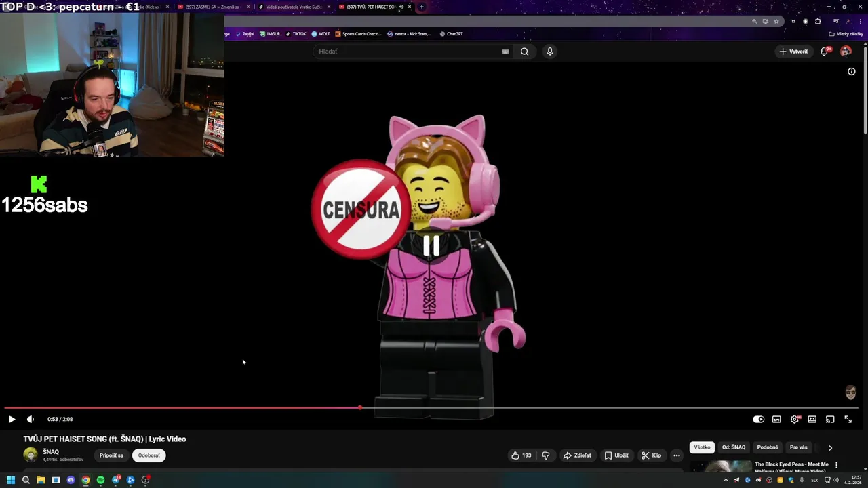Toggle the autoplay switch in player controls

pos(758,419)
